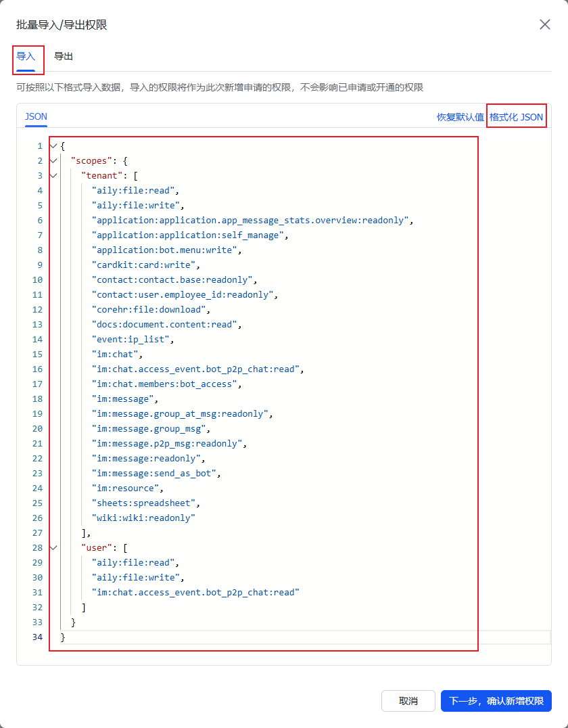
Task: Click line number 33 in the gutter
Action: click(x=37, y=622)
